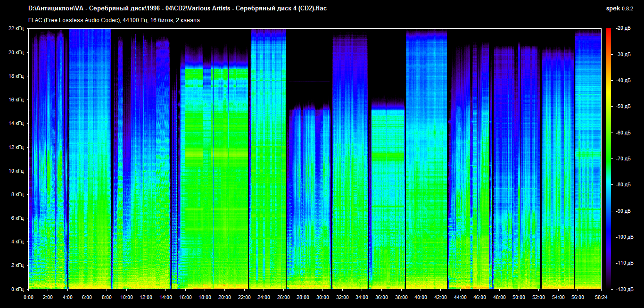
Task: Click the 8 кГц frequency label
Action: [17, 194]
